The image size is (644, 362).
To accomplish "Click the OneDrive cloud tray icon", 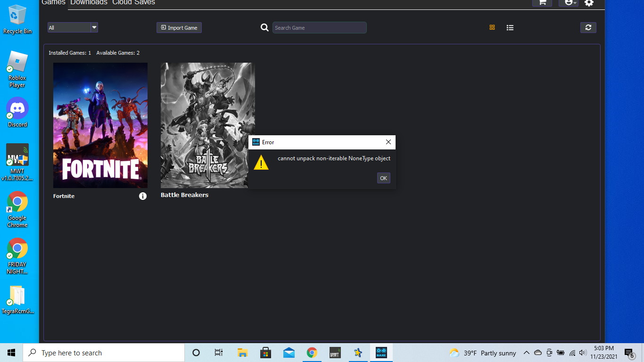I will [x=538, y=353].
